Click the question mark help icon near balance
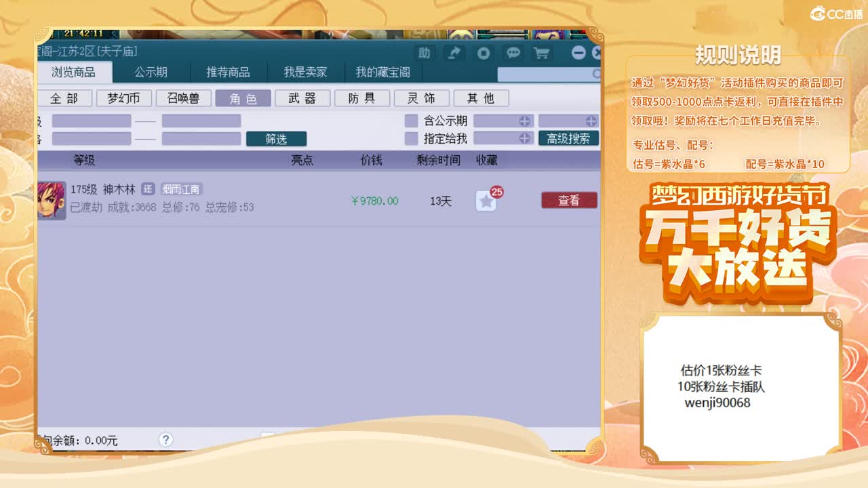Image resolution: width=868 pixels, height=488 pixels. [166, 439]
